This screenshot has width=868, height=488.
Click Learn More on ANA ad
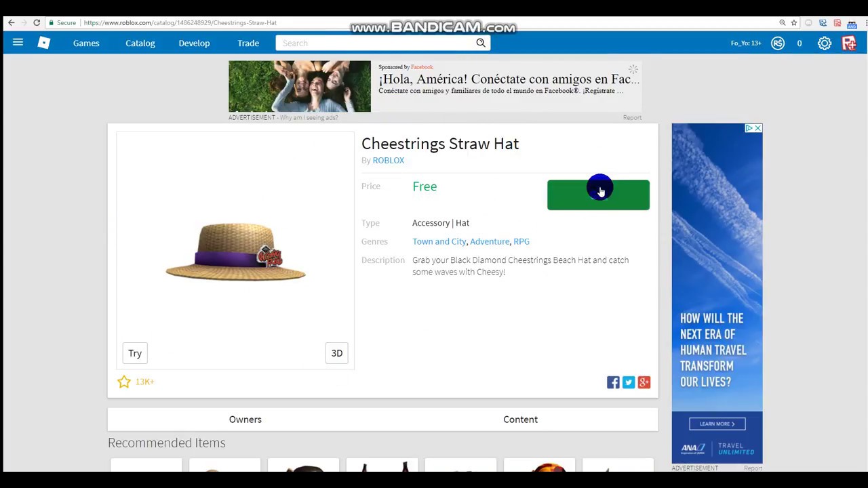717,424
